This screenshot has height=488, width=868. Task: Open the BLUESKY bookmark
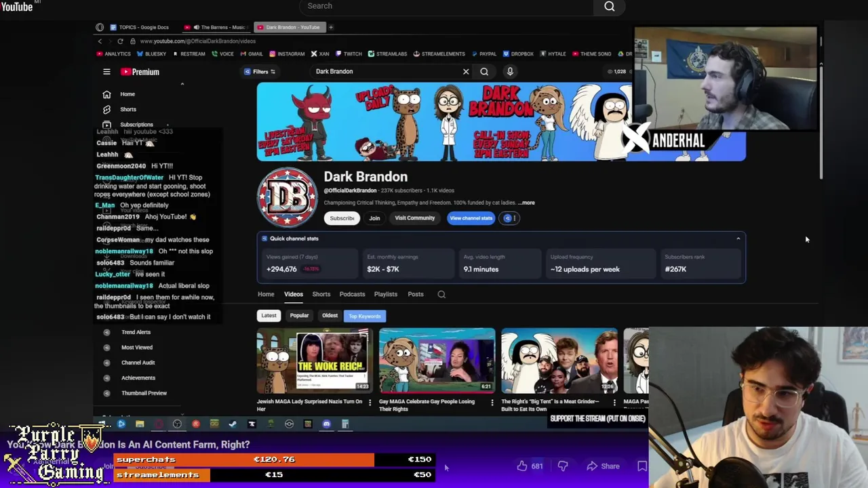pyautogui.click(x=151, y=54)
